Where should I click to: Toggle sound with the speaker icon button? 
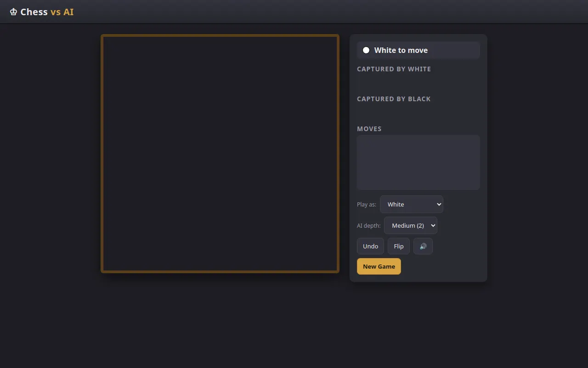point(423,246)
